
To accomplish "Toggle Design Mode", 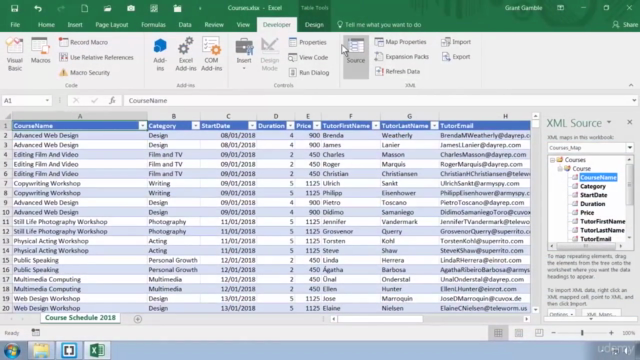I will (269, 54).
